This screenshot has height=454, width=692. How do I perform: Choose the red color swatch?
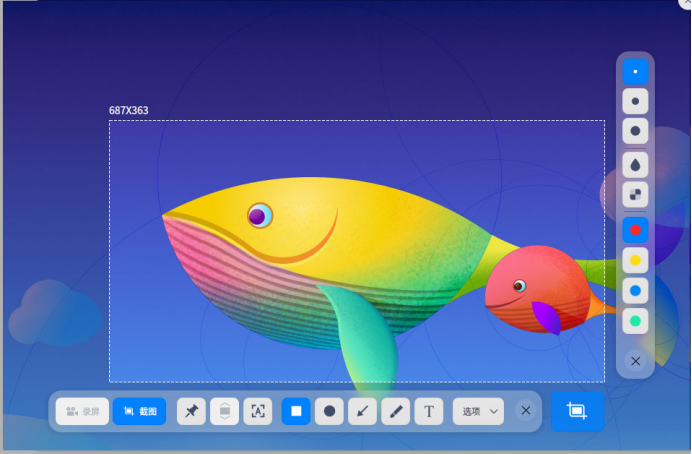(635, 230)
